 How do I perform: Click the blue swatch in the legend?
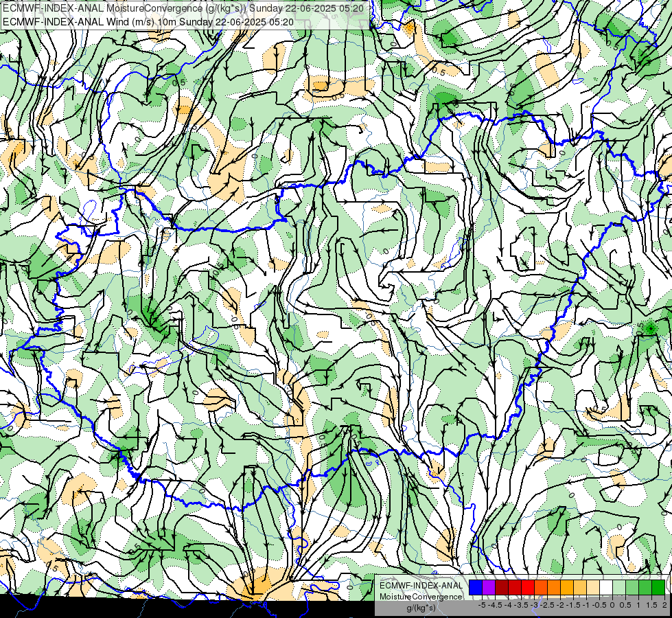click(476, 588)
